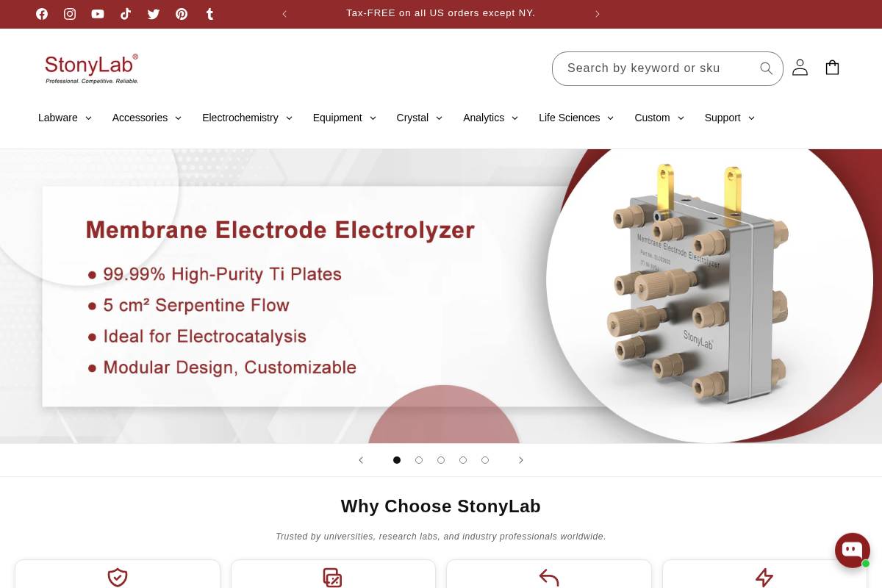Expand the Labware menu

pos(65,118)
